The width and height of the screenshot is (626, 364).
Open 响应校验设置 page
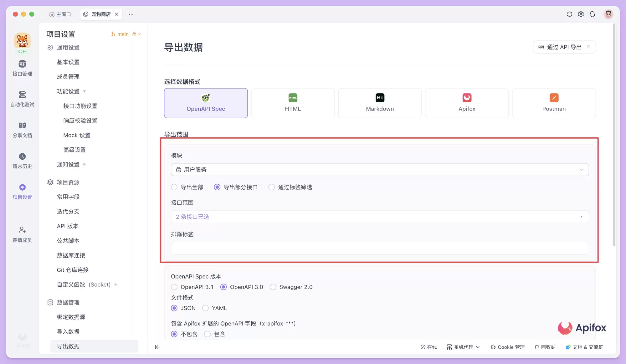click(x=80, y=120)
